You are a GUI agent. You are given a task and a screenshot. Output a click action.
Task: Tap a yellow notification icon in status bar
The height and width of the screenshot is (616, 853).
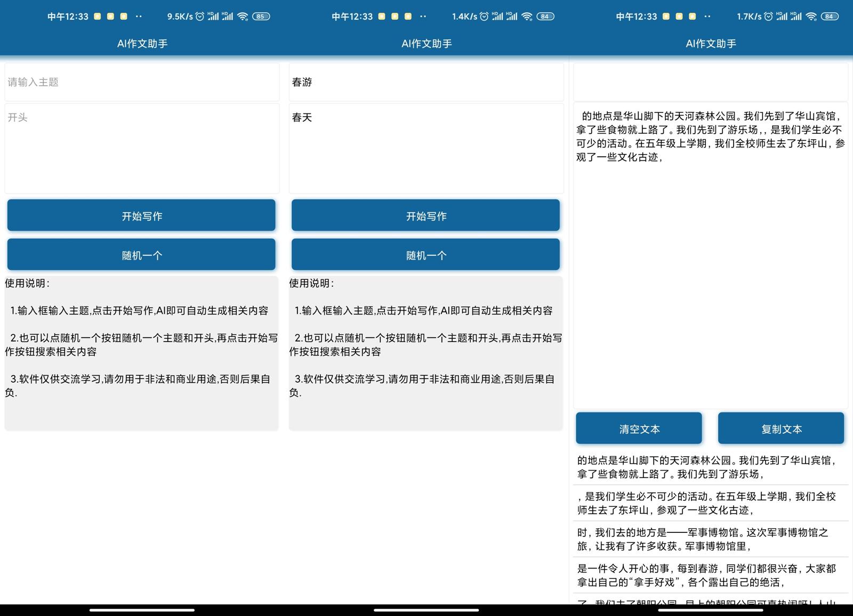pyautogui.click(x=666, y=17)
